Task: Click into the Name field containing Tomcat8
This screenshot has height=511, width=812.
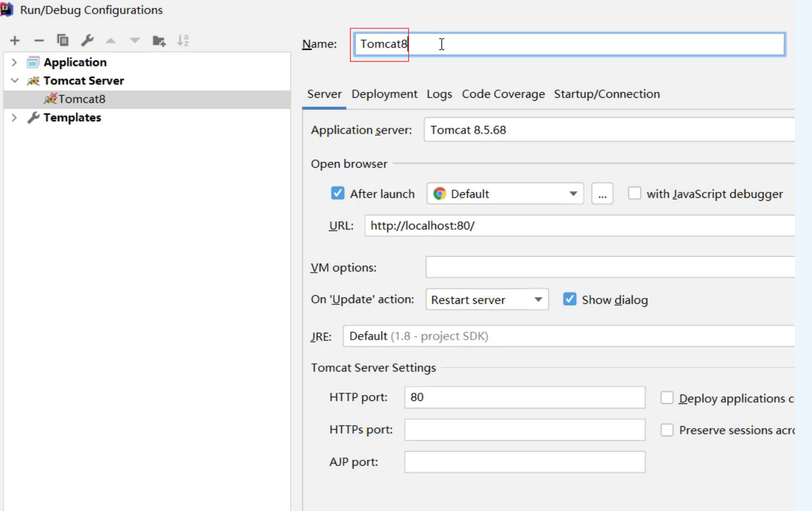Action: (x=569, y=44)
